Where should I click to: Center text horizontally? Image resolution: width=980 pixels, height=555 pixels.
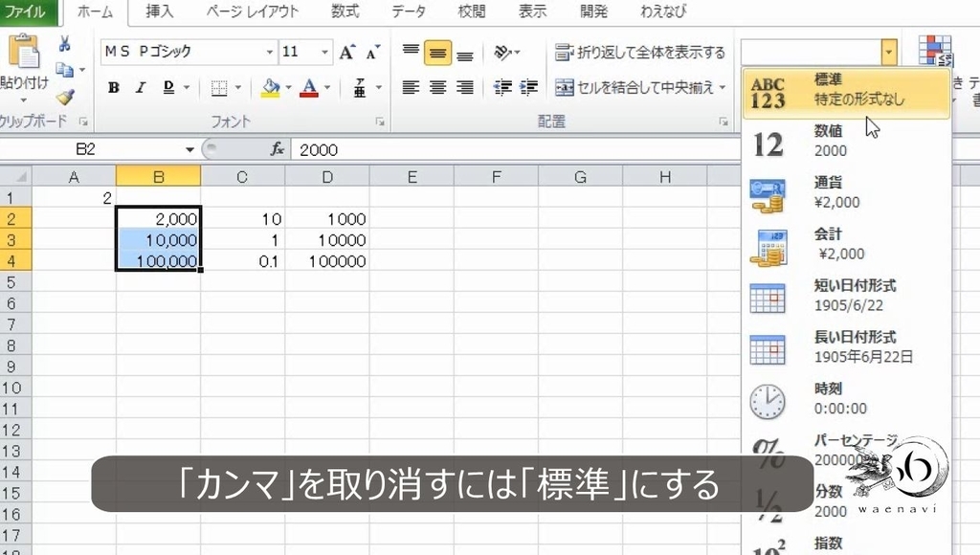click(x=437, y=87)
